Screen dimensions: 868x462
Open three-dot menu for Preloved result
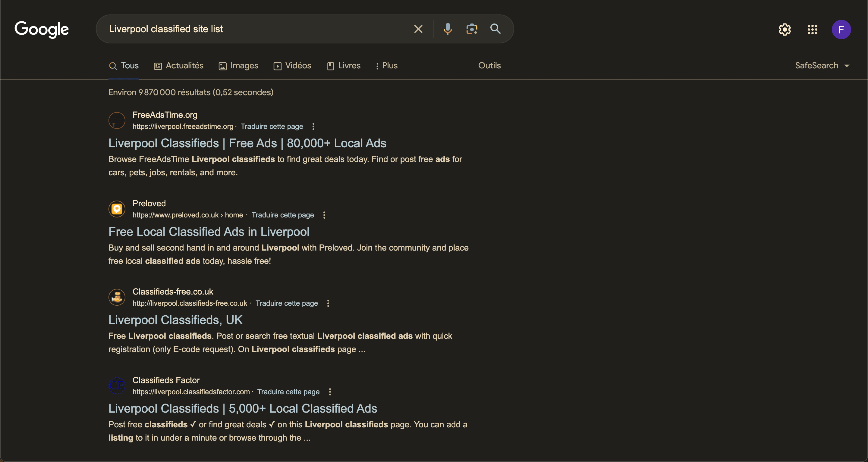coord(324,215)
